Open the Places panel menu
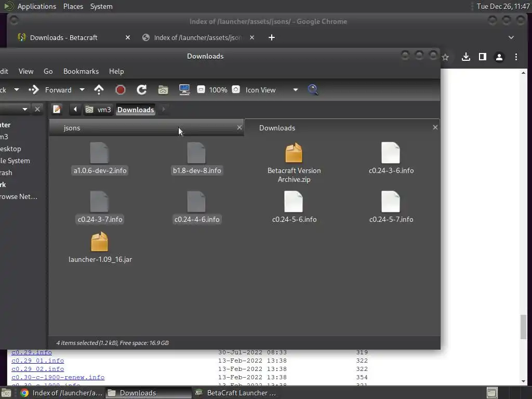The image size is (532, 399). tap(73, 6)
